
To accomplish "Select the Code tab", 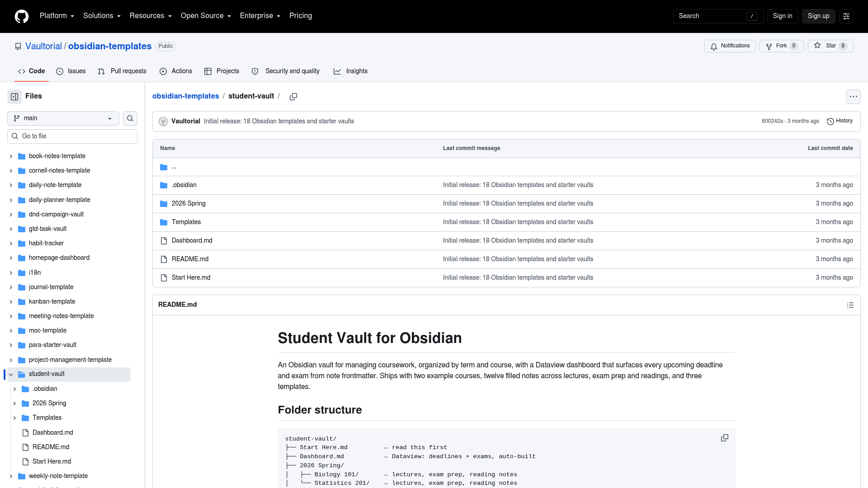I will click(32, 71).
